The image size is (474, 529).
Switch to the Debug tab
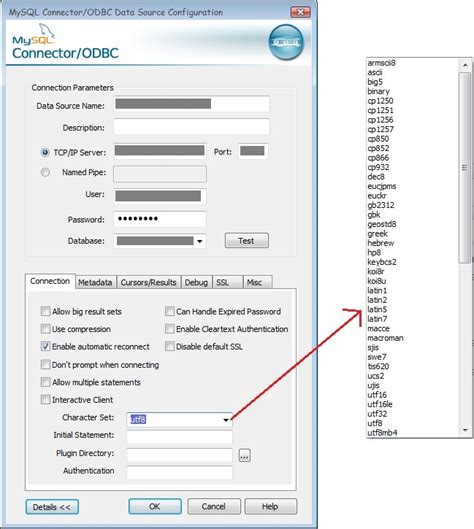(196, 282)
